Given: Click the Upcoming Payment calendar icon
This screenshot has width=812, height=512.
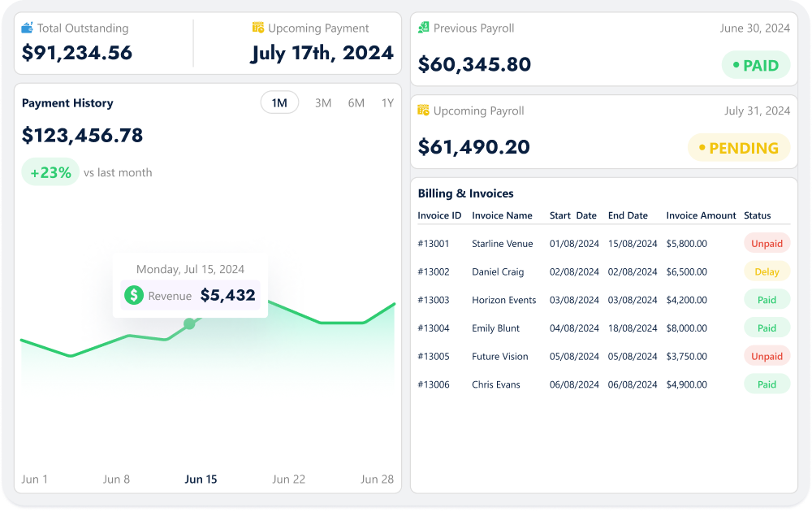Looking at the screenshot, I should pyautogui.click(x=258, y=28).
